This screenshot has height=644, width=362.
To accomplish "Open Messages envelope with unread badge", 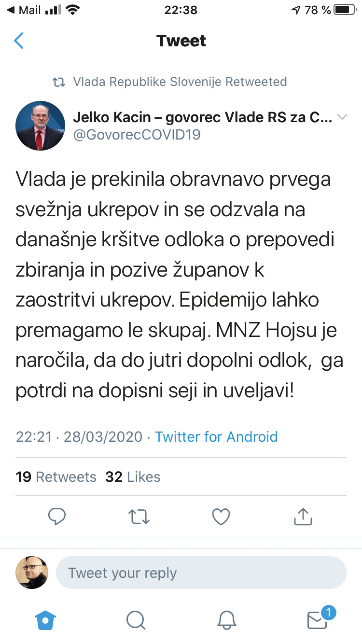I will pos(318,619).
